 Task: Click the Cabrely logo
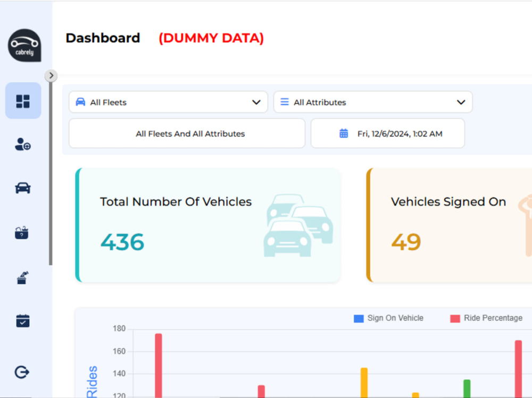point(24,45)
